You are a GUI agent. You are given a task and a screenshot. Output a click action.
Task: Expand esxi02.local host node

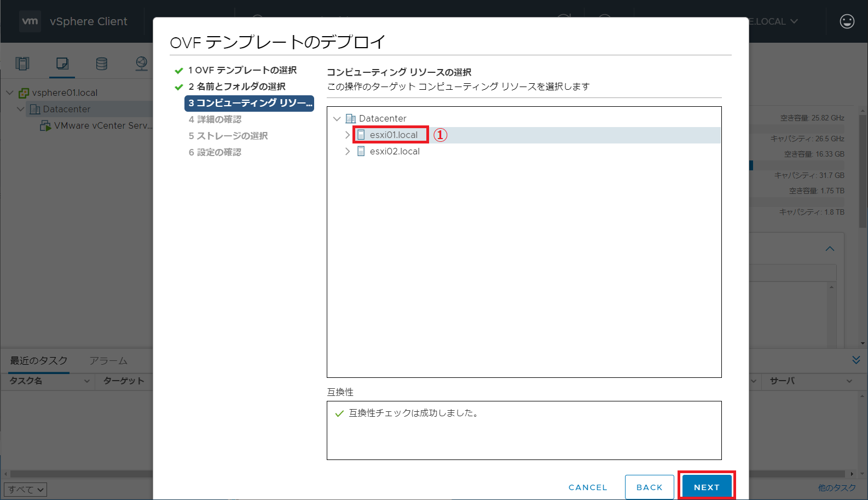348,151
